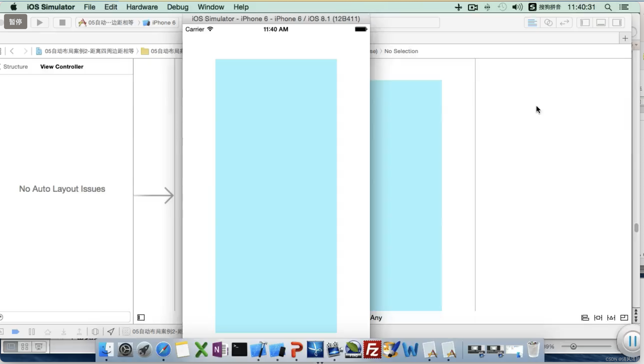Click the blue view in the simulator
Viewport: 644px width, 364px height.
click(276, 196)
